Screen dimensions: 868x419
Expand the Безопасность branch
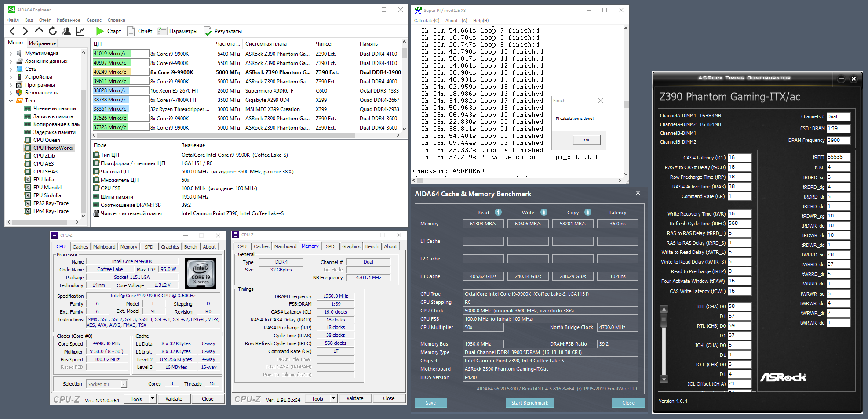click(x=11, y=93)
